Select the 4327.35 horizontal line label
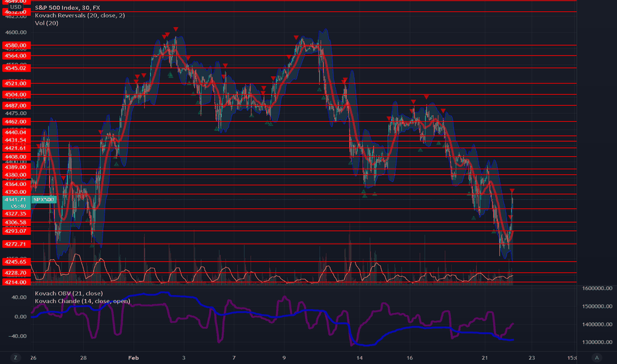617x364 pixels. point(16,214)
